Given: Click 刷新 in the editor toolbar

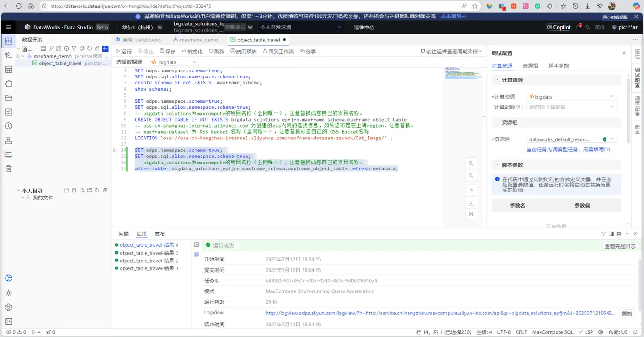Looking at the screenshot, I should click(216, 52).
